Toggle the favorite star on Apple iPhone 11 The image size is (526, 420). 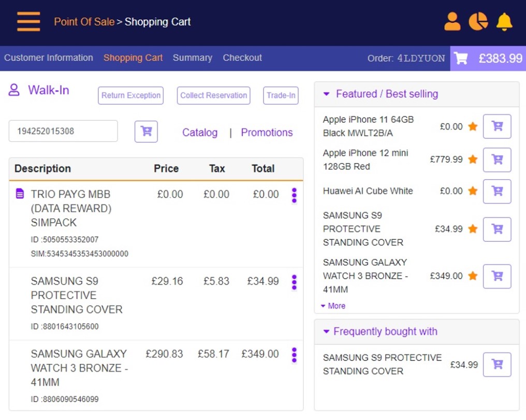click(x=472, y=126)
